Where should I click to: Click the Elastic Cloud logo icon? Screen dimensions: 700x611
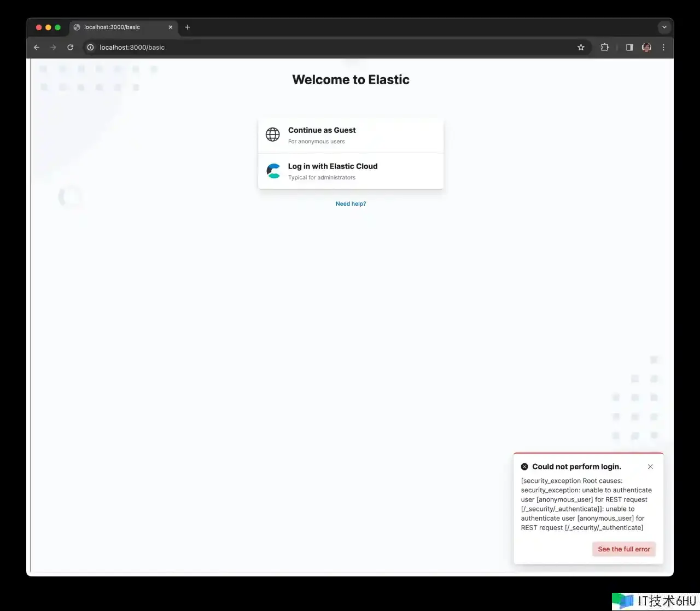[273, 171]
